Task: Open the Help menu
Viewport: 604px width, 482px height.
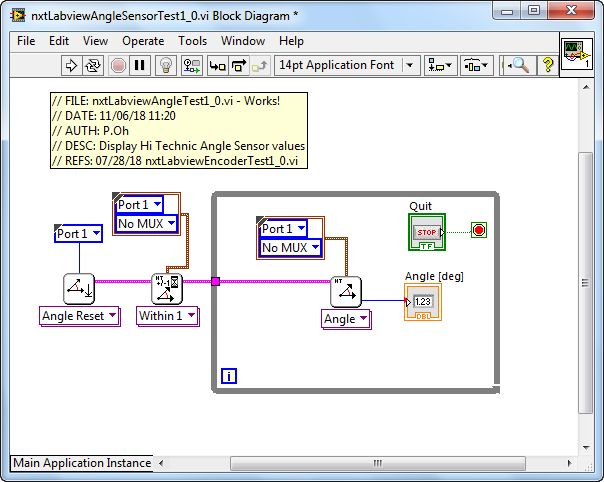Action: [292, 41]
